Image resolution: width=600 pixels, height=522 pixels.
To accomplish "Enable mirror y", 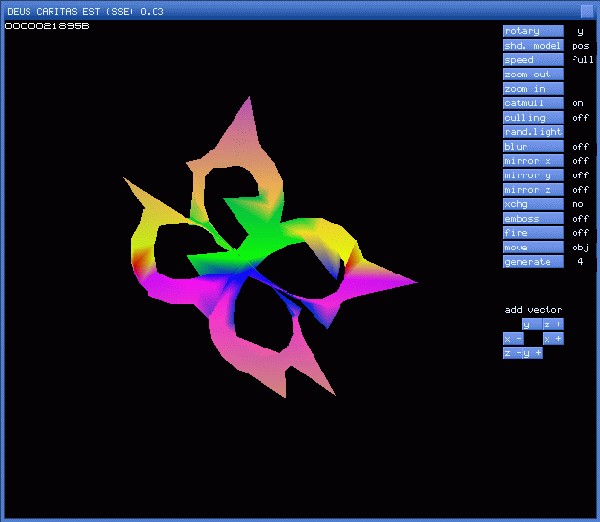I will pos(533,175).
